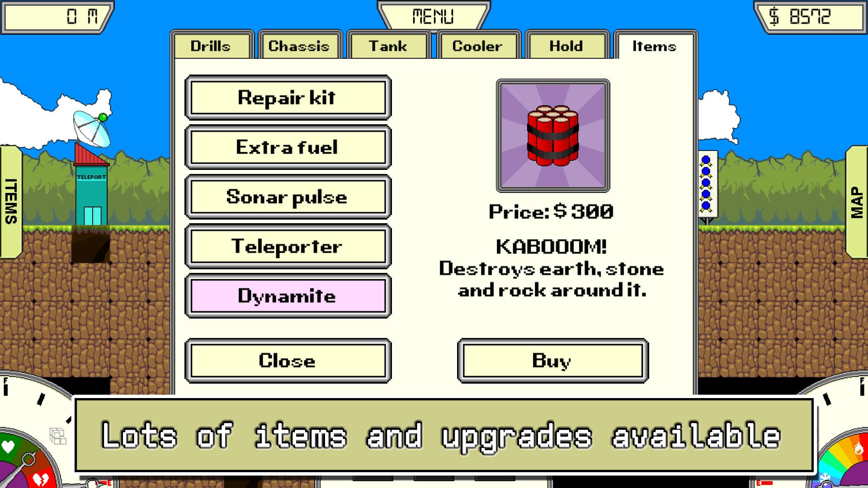Click the Sonar pulse icon
Screen dimensions: 868x488
289,197
